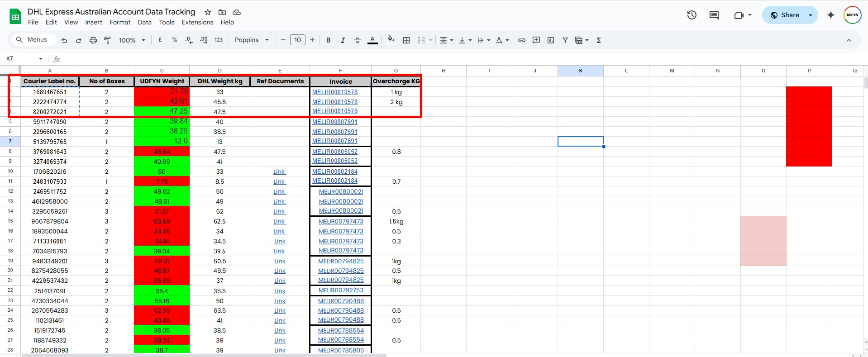Format as currency with pound icon
Screen dimensions: 868x357
tap(160, 40)
